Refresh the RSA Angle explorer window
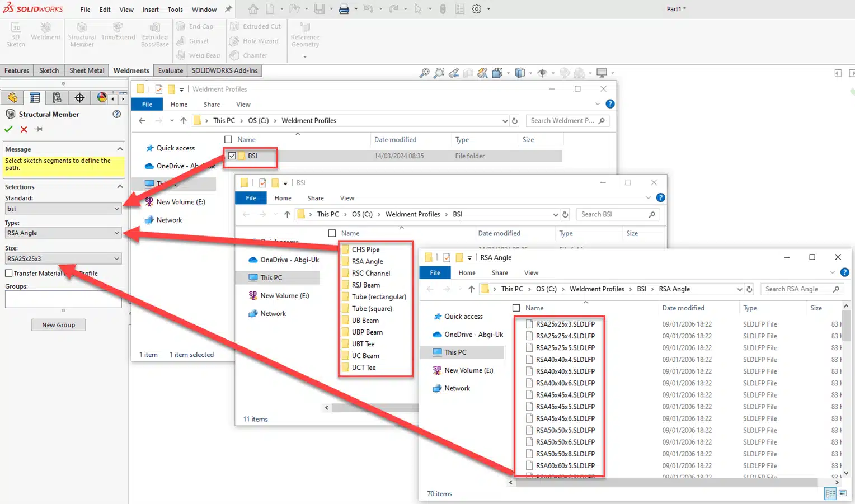 (750, 289)
